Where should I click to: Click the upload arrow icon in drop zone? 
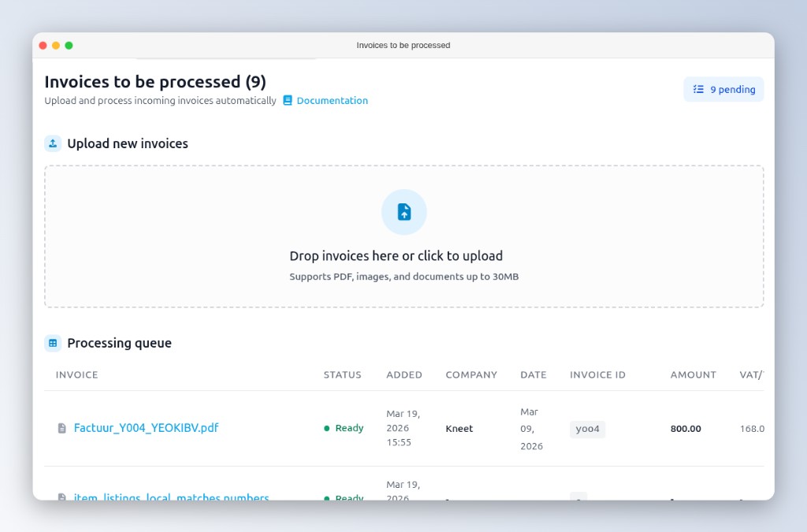click(x=403, y=212)
